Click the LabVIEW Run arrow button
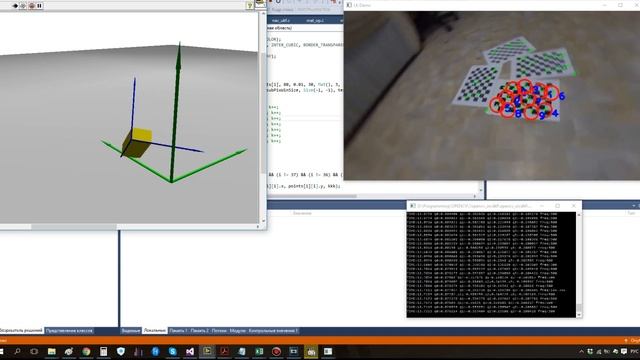640x360 pixels. (x=15, y=6)
